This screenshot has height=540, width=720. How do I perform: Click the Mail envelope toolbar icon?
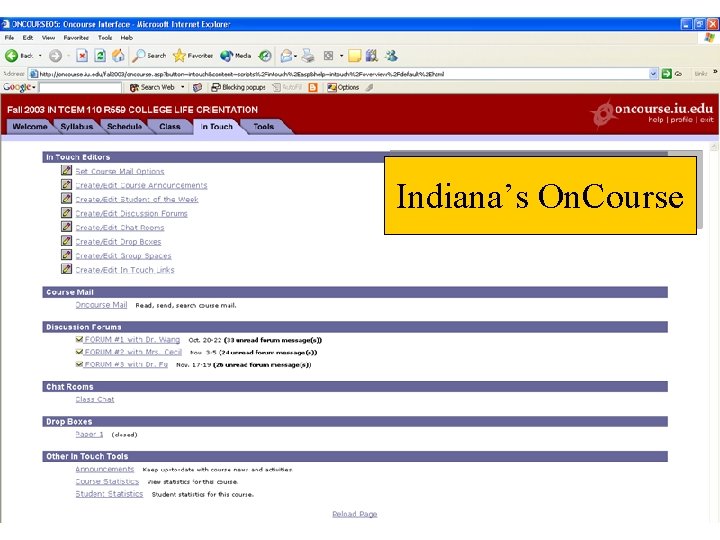(x=286, y=56)
